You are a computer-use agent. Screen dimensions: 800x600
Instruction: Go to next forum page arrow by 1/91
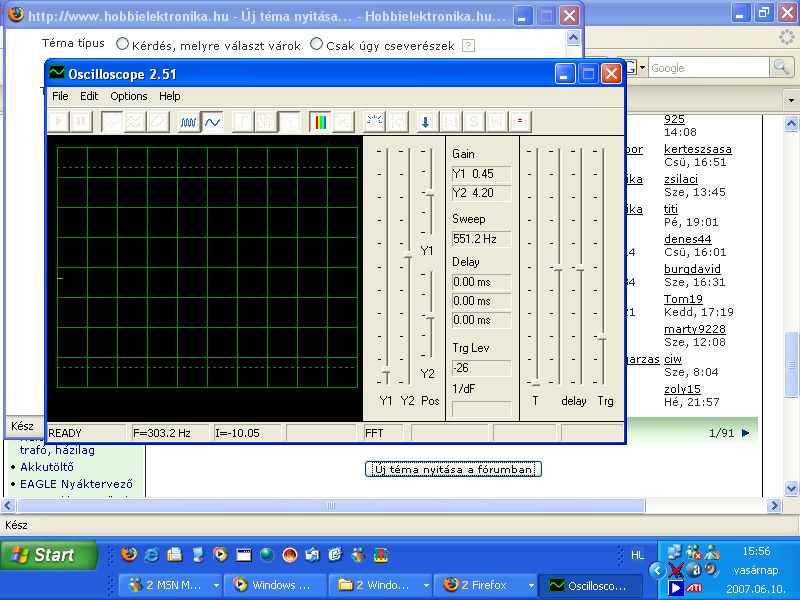(745, 433)
